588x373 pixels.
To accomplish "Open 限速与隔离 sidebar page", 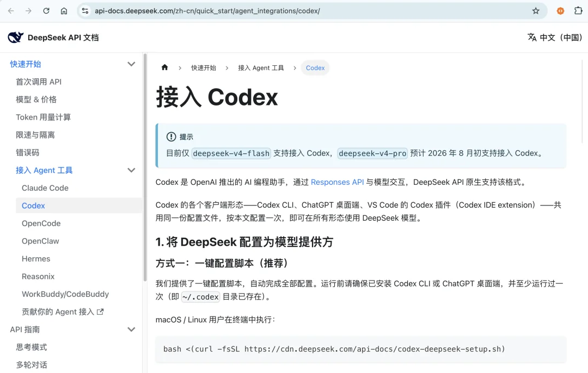I will pos(35,135).
